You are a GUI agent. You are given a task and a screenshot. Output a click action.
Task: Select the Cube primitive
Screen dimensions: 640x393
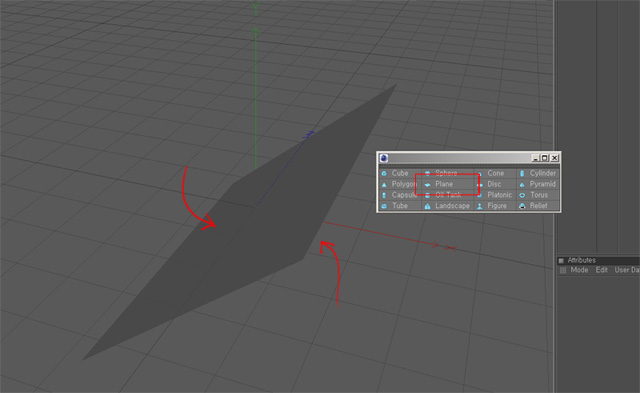(395, 173)
